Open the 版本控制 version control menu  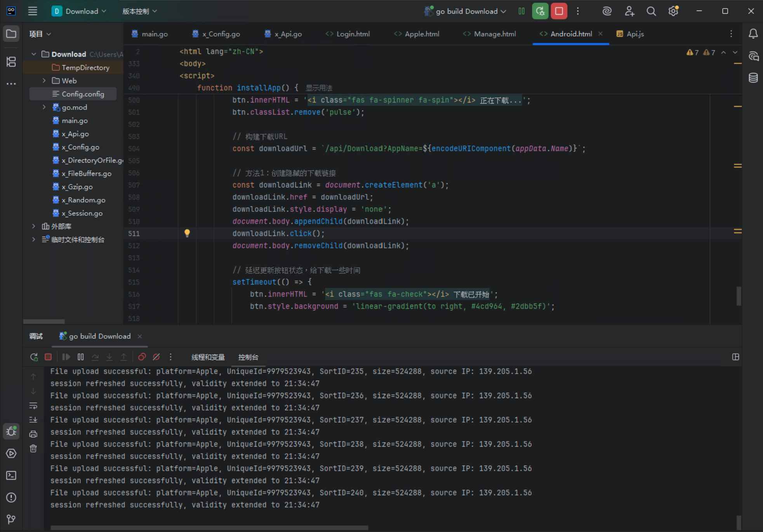pos(139,11)
